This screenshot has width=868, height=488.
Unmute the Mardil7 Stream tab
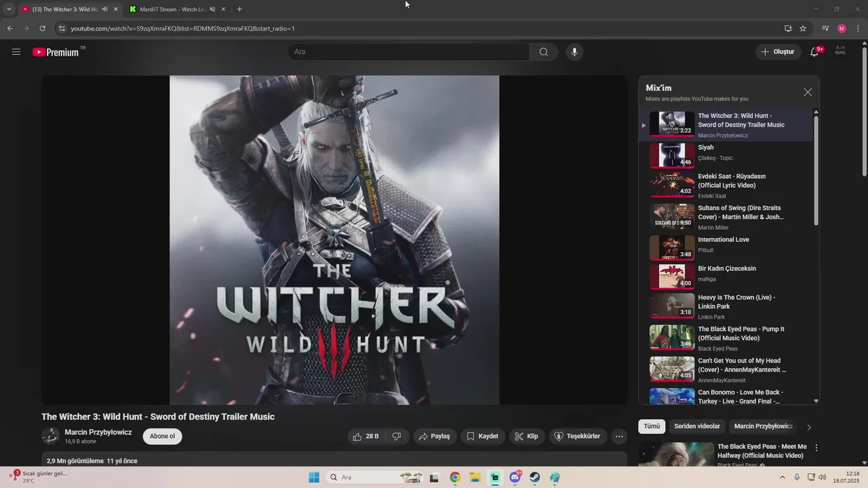212,9
